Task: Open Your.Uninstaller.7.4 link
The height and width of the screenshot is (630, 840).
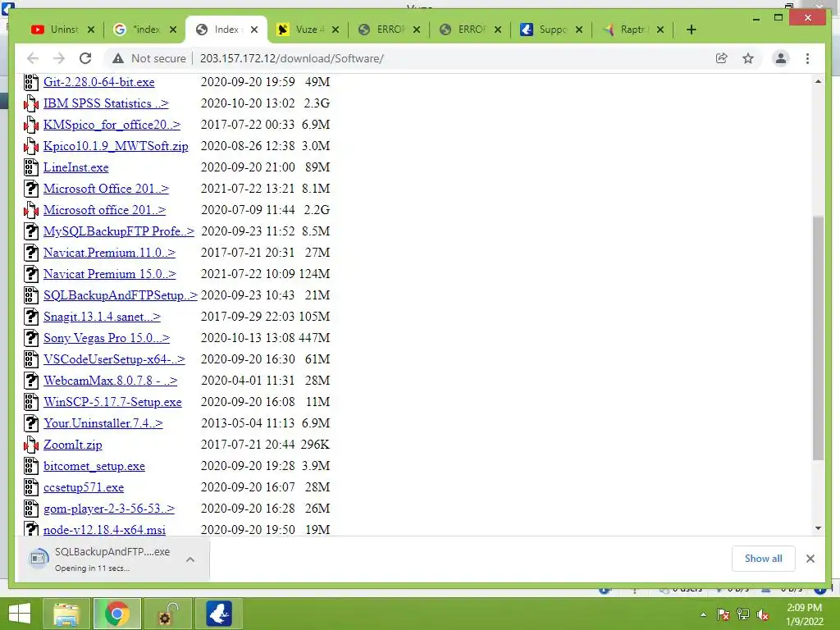Action: 103,423
